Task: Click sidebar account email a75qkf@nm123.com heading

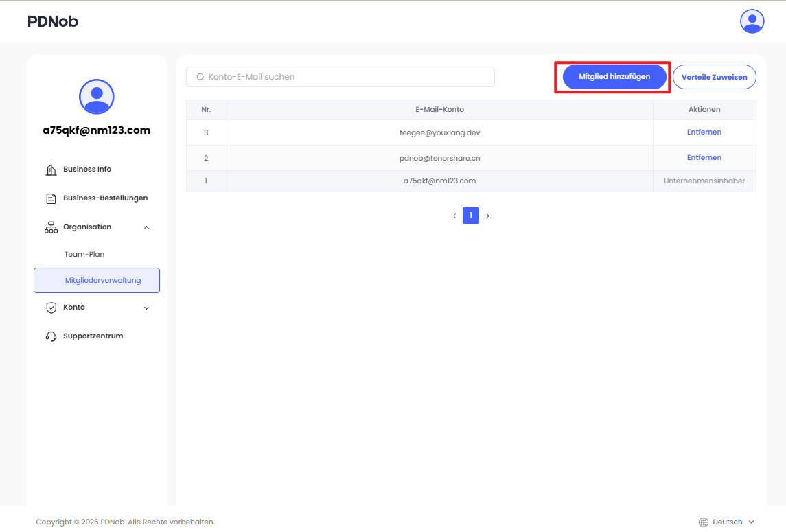Action: click(97, 130)
